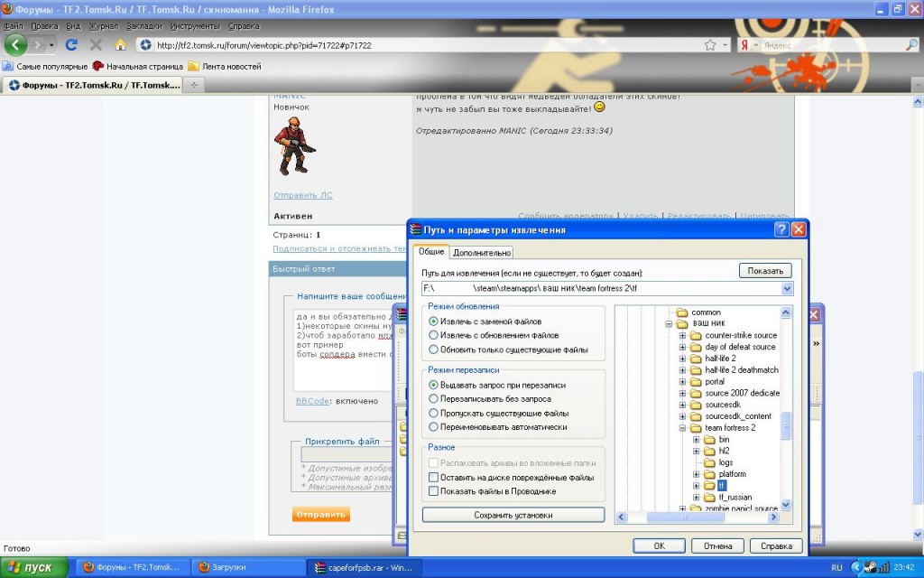Viewport: 924px width, 578px height.
Task: Click the help question mark in extraction dialog
Action: click(781, 229)
